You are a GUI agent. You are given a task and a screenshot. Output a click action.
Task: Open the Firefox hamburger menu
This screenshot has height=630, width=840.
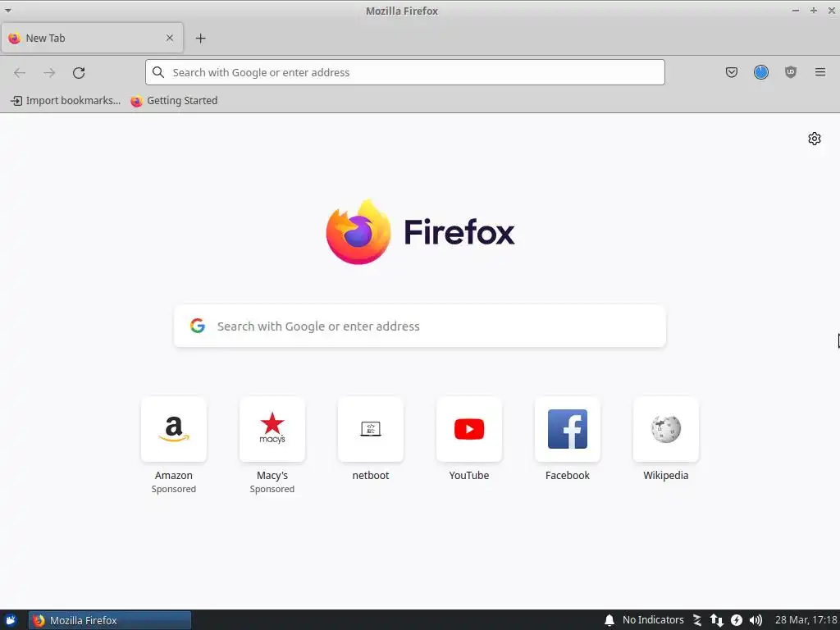[x=819, y=72]
